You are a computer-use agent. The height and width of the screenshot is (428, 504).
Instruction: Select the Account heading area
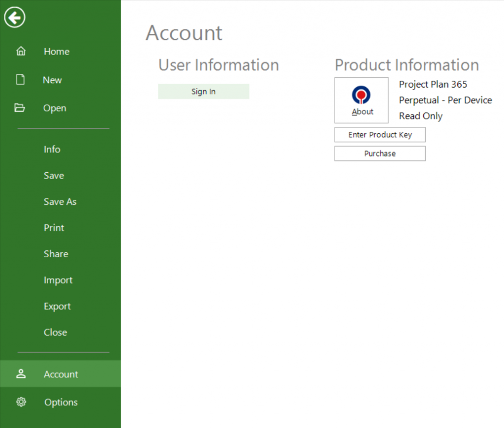(184, 32)
